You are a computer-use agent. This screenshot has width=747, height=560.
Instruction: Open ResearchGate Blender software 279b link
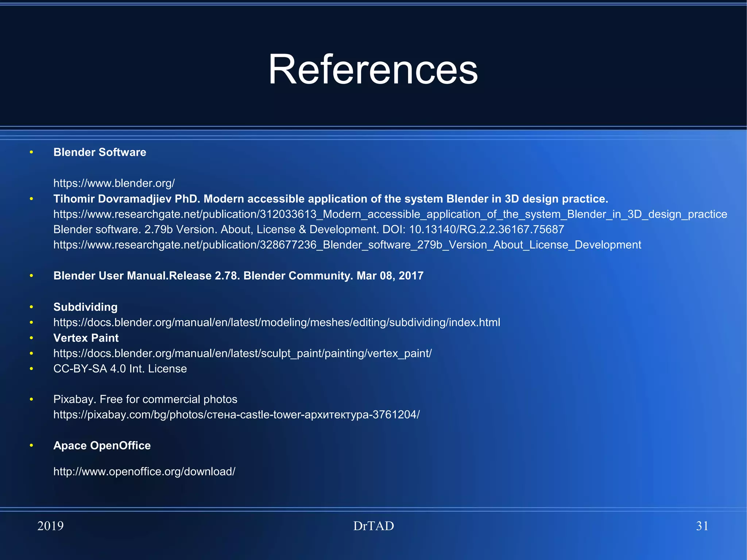[347, 245]
